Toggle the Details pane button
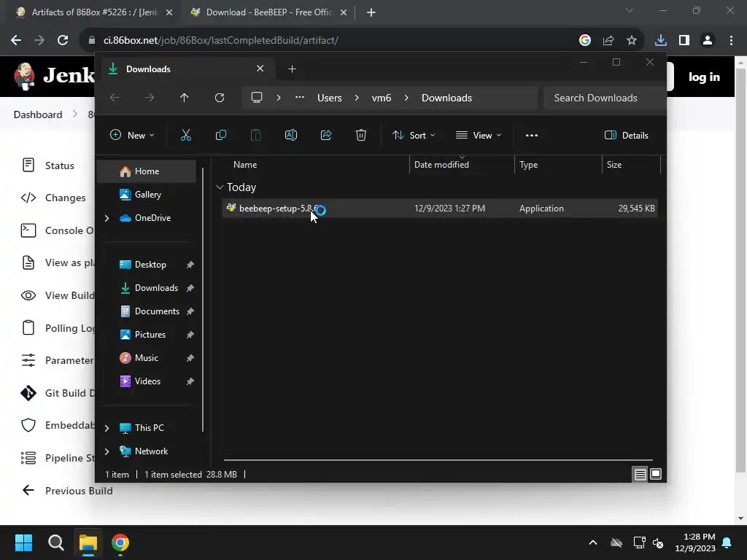 coord(626,135)
